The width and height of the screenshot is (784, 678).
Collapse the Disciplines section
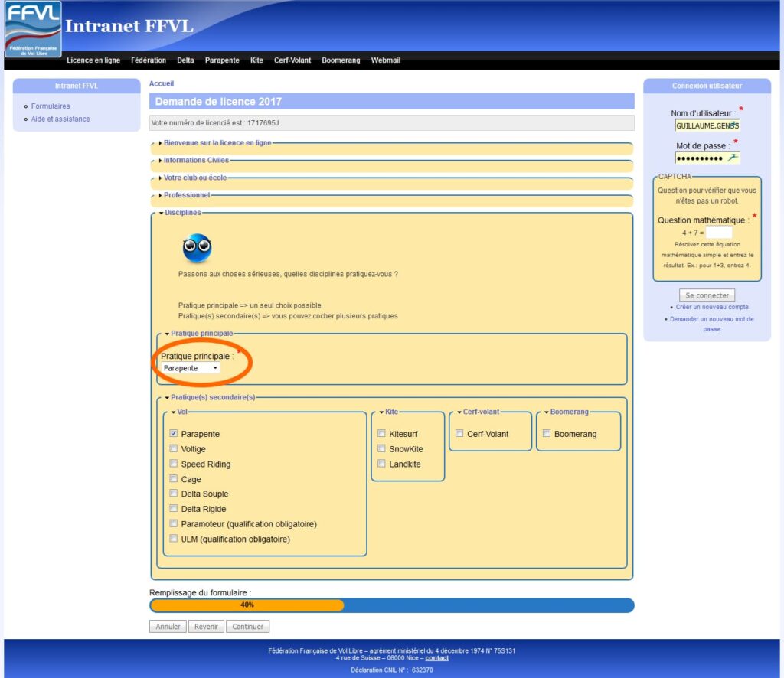click(182, 213)
